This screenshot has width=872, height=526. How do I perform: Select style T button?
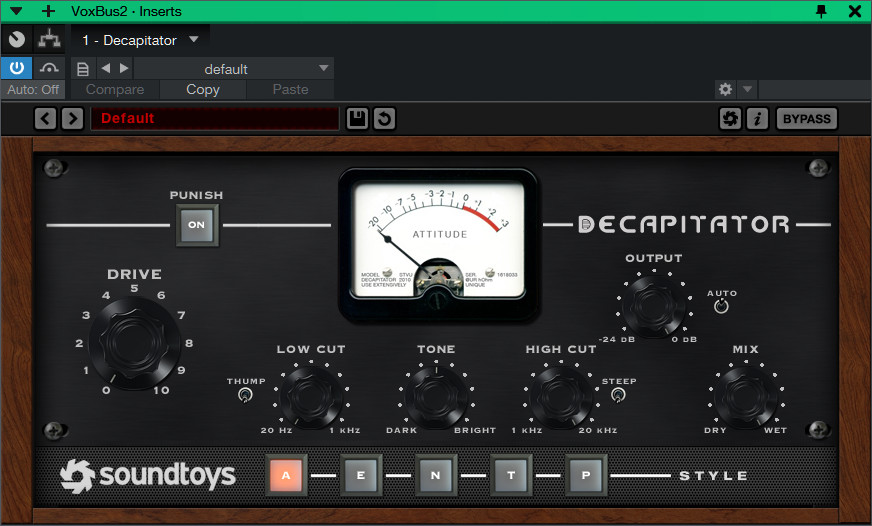(511, 475)
